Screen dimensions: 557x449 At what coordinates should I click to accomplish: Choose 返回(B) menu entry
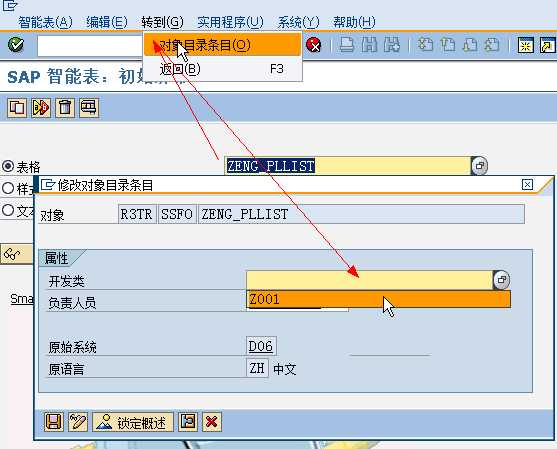tap(222, 69)
